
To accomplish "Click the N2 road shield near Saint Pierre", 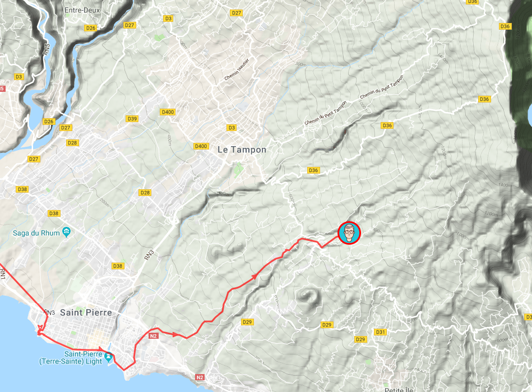I will pos(154,336).
